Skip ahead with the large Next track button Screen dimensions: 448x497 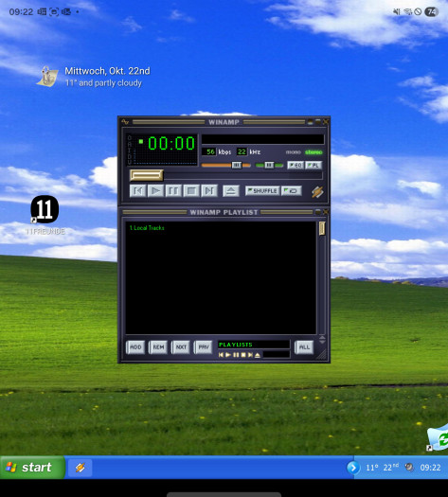(209, 191)
